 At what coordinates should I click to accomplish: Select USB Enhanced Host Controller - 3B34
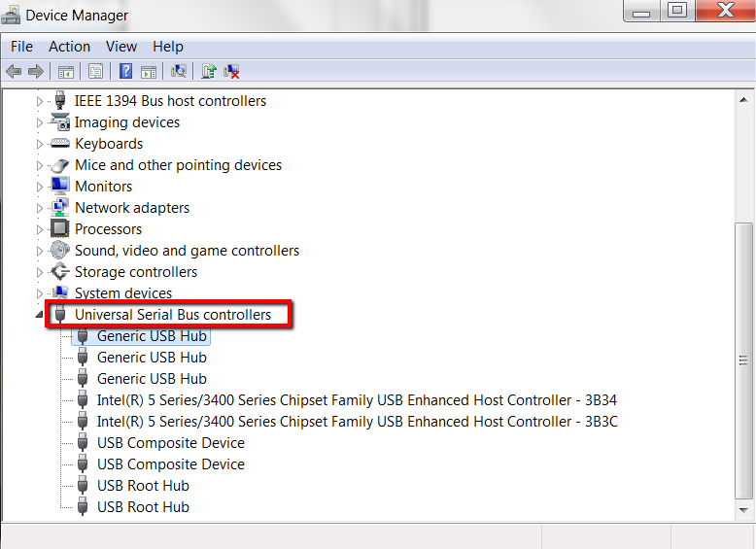[356, 400]
